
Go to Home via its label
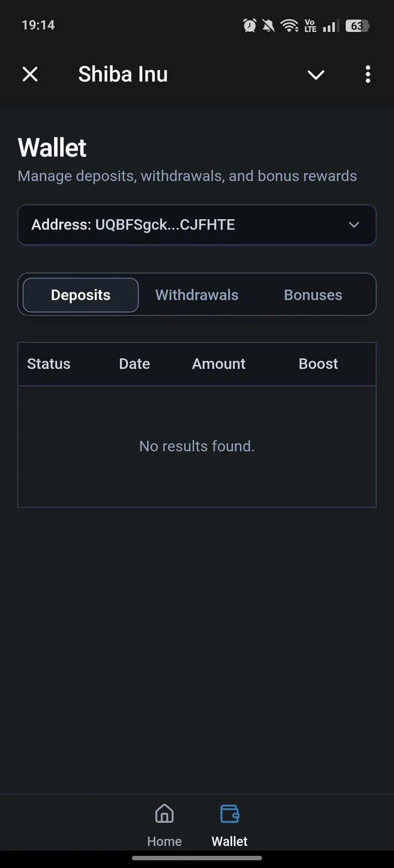[164, 841]
